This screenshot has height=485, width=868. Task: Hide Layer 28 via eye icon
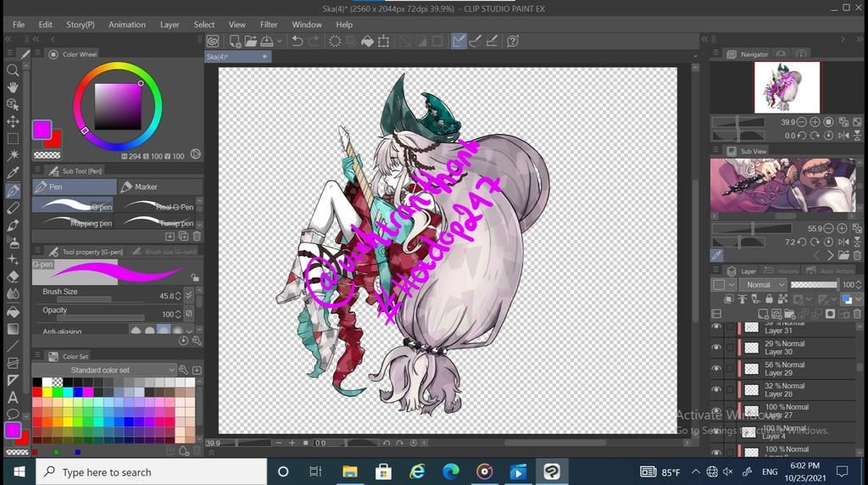point(716,389)
